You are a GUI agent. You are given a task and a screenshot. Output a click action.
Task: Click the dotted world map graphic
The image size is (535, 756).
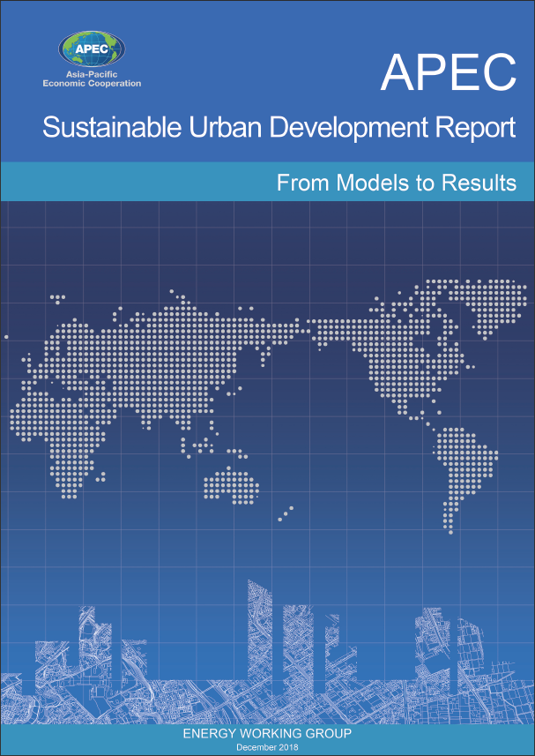click(267, 405)
